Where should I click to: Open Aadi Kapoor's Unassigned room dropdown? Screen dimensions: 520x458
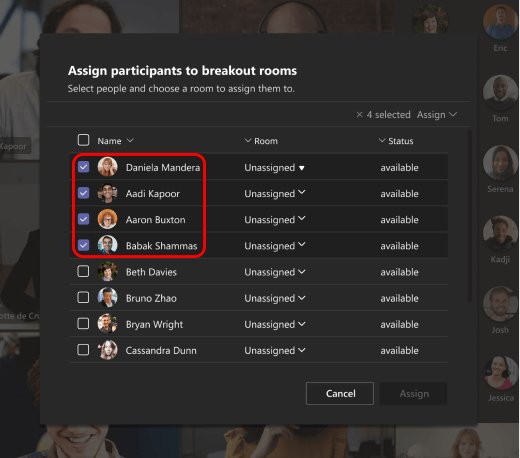click(274, 194)
